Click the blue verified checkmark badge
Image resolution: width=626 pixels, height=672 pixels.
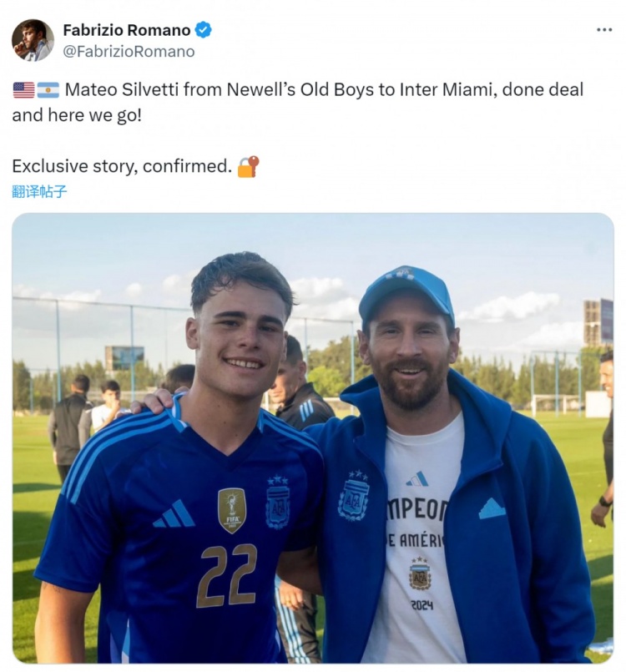(204, 30)
